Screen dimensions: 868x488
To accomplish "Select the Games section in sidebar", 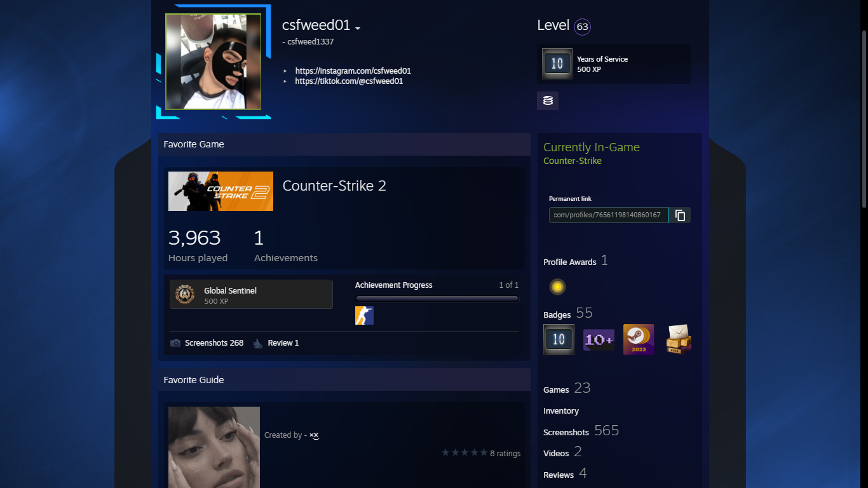I will point(556,390).
